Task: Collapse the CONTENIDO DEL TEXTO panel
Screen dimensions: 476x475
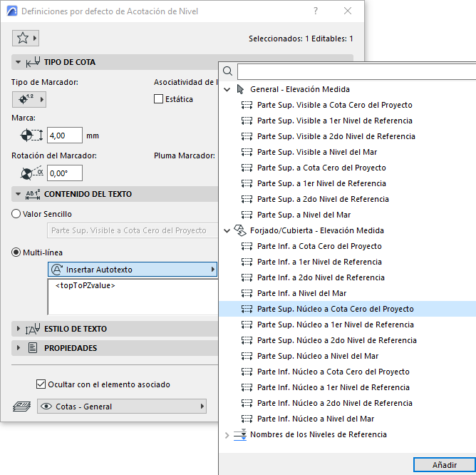Action: pos(19,194)
